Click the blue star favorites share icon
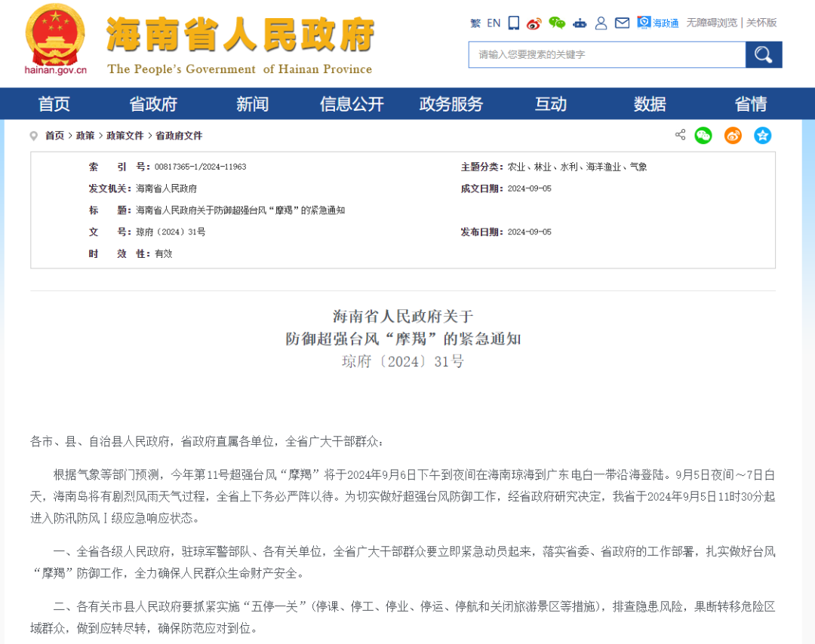The width and height of the screenshot is (815, 644). pyautogui.click(x=763, y=136)
